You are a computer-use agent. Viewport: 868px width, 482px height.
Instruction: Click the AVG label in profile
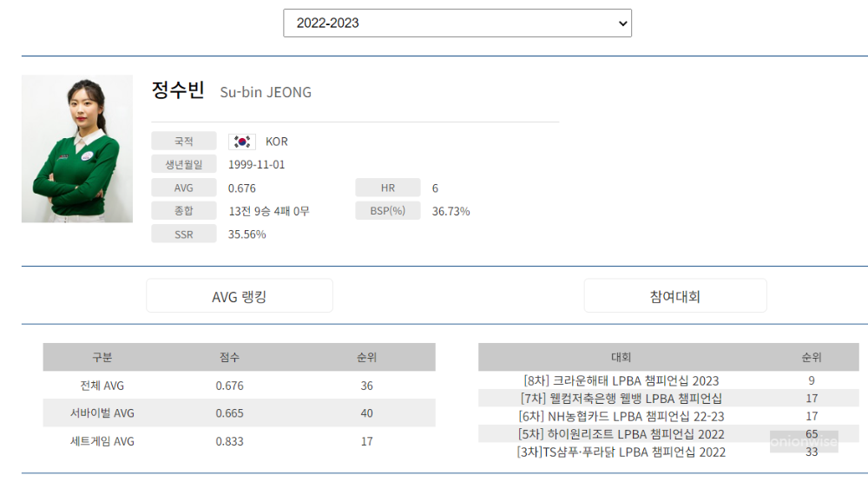pos(184,188)
